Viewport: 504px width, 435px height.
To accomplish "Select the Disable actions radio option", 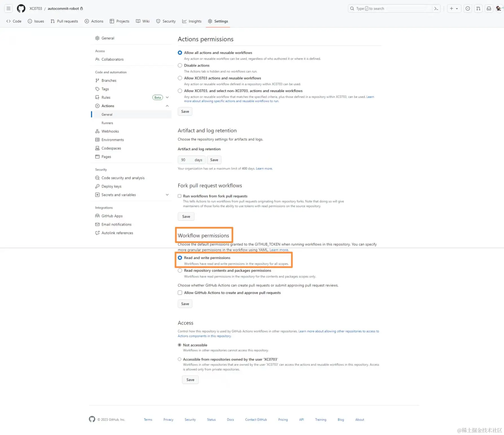I will pos(180,65).
